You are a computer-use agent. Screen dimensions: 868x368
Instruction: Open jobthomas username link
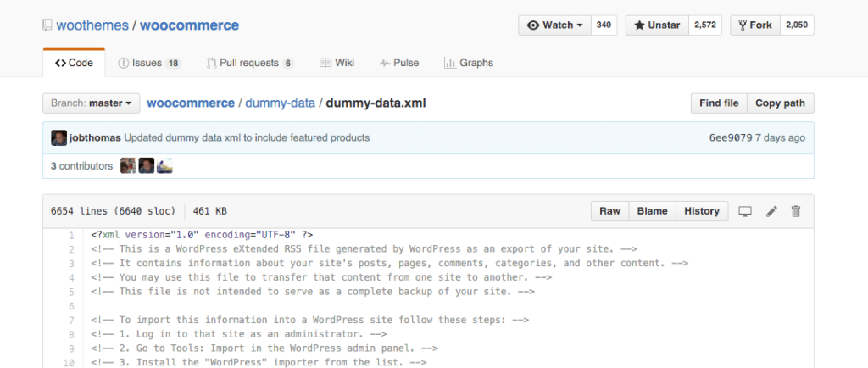click(95, 138)
